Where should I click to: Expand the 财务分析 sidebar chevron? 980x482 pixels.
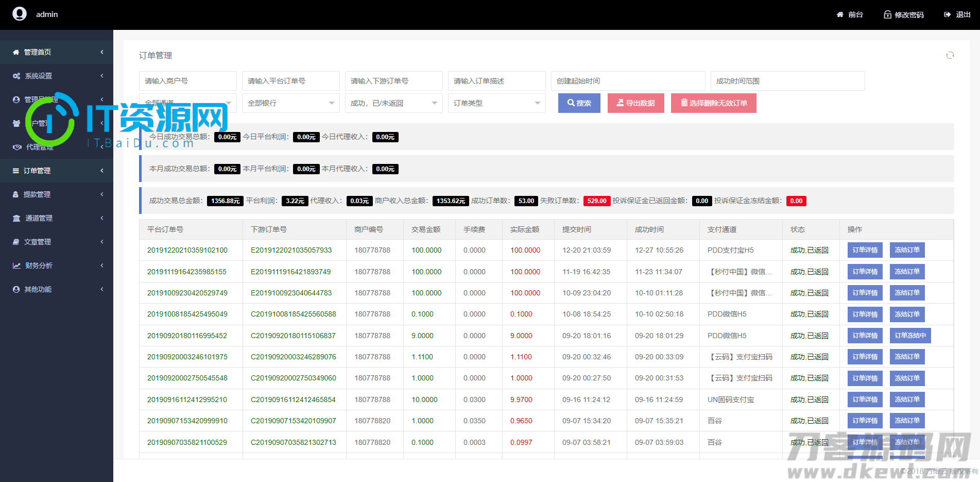(102, 265)
